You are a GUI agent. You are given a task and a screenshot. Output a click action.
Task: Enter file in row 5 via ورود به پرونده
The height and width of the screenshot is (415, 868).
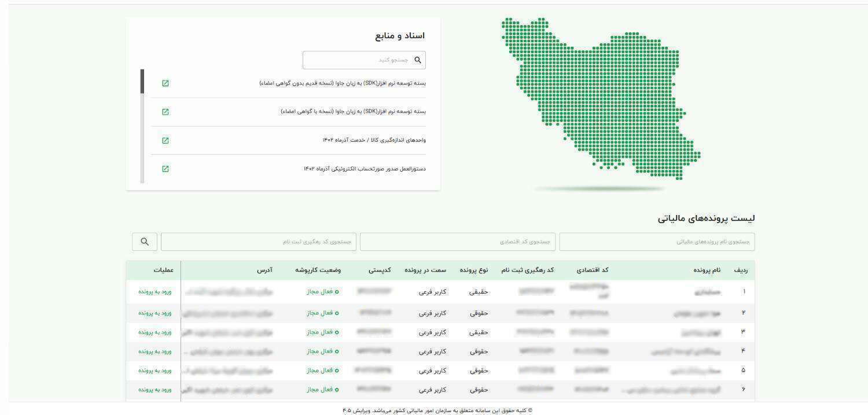click(x=155, y=370)
